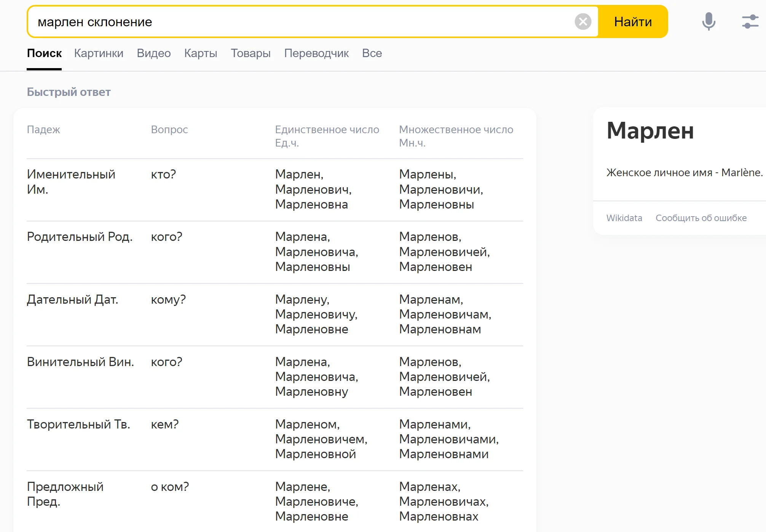The width and height of the screenshot is (766, 532).
Task: Click the Творительный case row label
Action: point(78,424)
